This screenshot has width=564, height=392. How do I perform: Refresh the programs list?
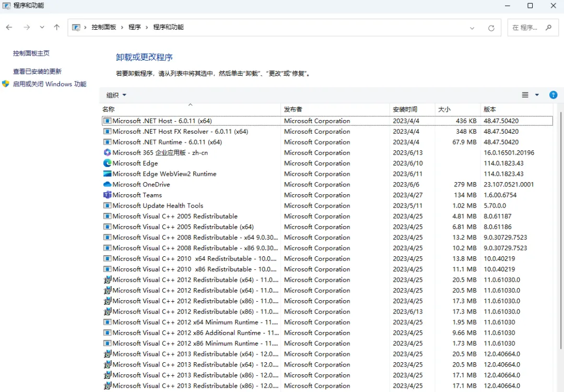coord(491,28)
